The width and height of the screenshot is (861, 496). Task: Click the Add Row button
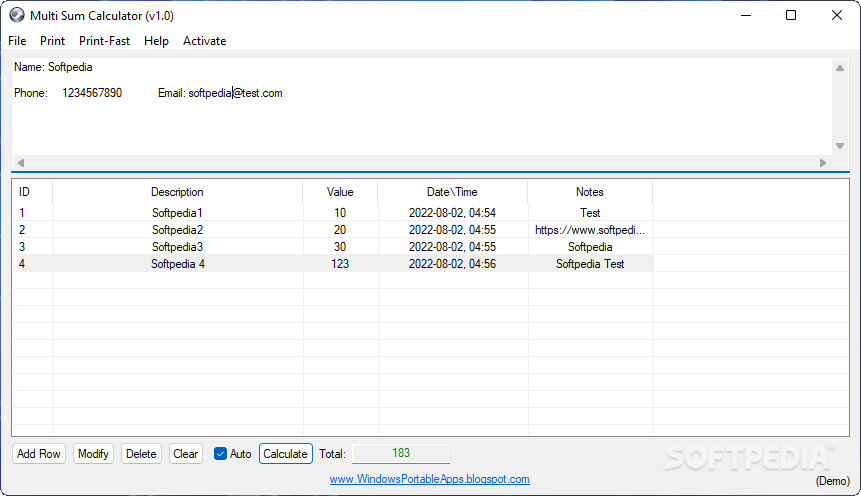click(x=38, y=454)
